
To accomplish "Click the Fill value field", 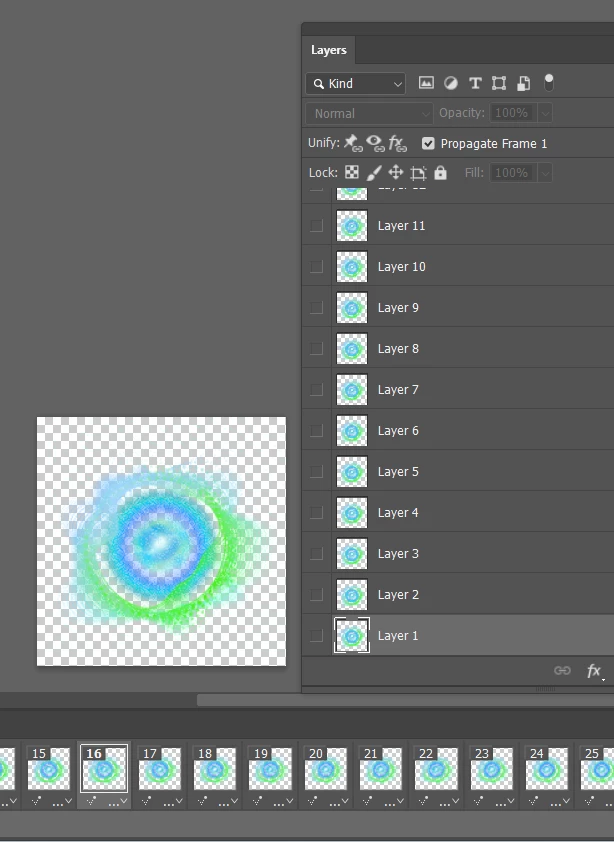I will [x=513, y=173].
